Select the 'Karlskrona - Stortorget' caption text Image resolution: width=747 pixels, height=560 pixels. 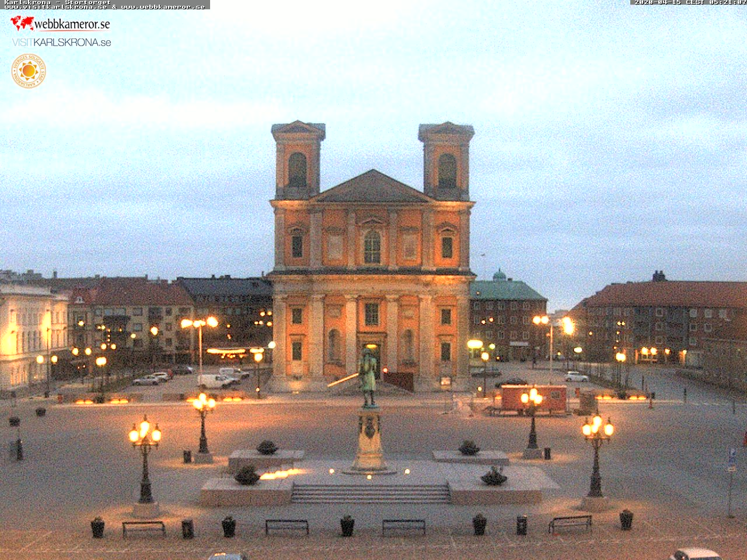click(57, 2)
